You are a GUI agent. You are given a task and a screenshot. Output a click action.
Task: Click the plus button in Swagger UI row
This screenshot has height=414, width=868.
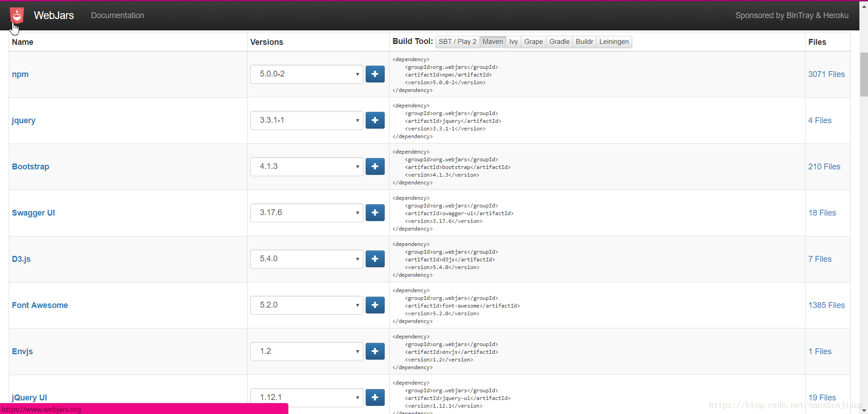[375, 213]
